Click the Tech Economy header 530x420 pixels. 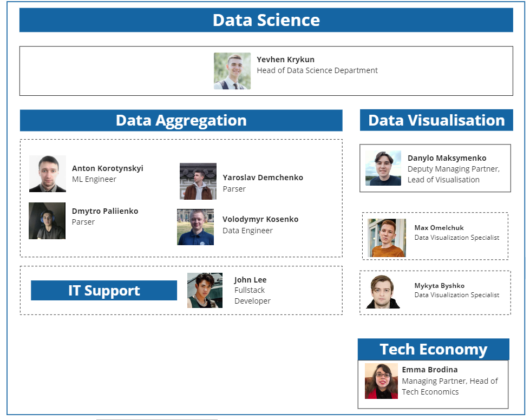click(x=433, y=349)
